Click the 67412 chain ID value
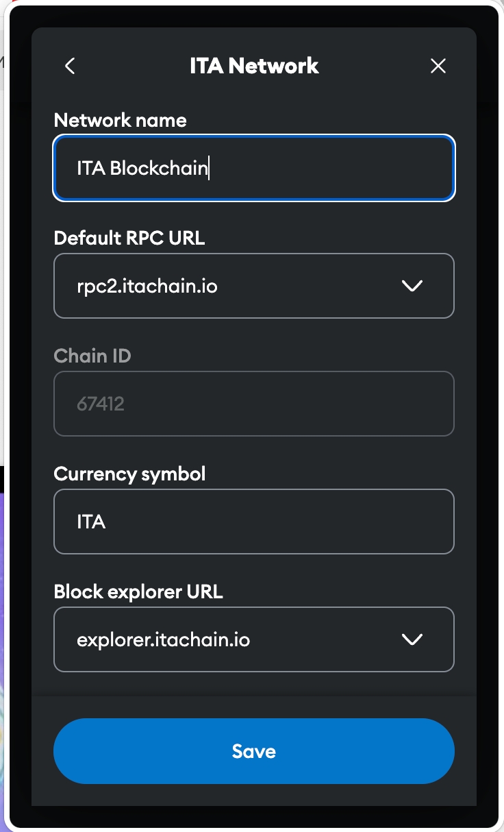 101,404
